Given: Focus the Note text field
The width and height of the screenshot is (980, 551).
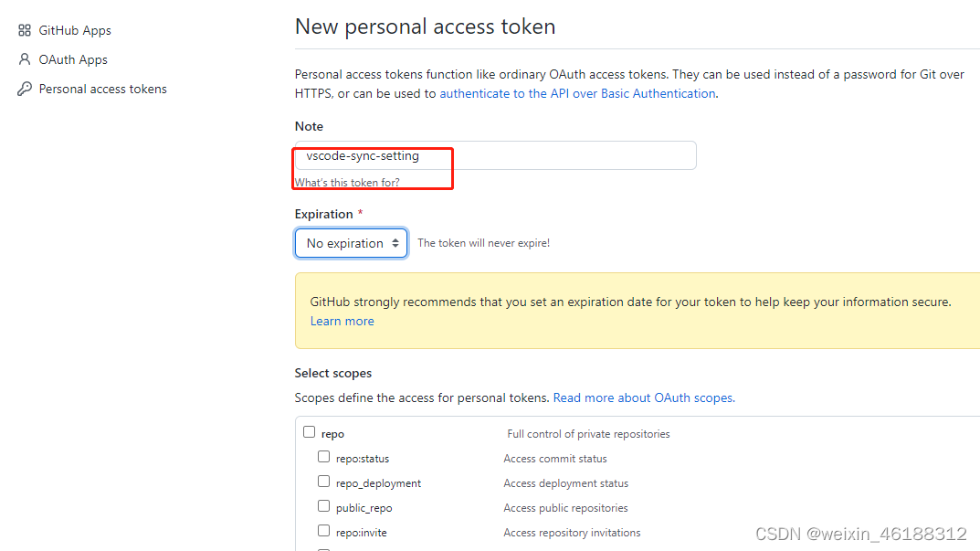Looking at the screenshot, I should 495,155.
